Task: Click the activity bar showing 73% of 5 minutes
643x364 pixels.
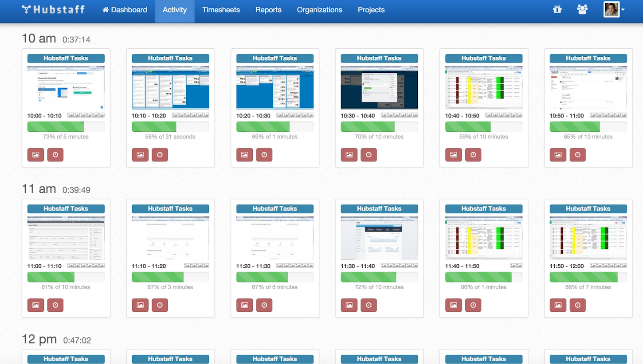Action: tap(66, 127)
